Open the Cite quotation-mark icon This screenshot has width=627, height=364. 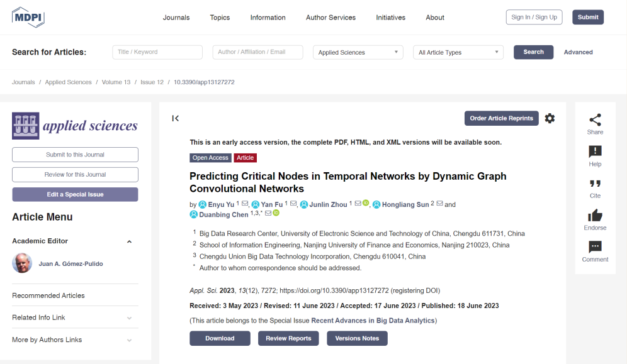tap(595, 184)
